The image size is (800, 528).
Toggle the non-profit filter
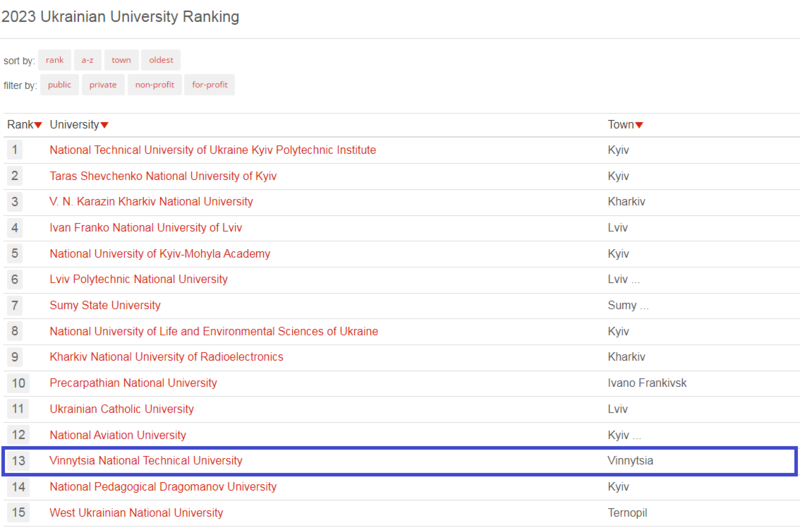[x=154, y=85]
